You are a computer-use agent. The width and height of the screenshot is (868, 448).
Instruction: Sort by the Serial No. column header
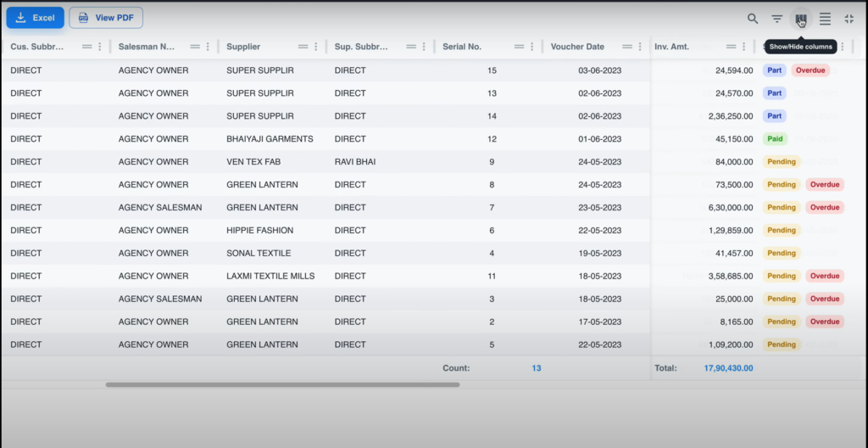click(x=462, y=47)
